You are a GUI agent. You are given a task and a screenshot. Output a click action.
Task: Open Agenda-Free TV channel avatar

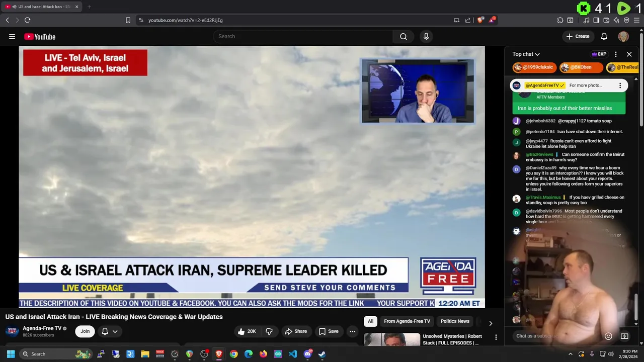12,331
